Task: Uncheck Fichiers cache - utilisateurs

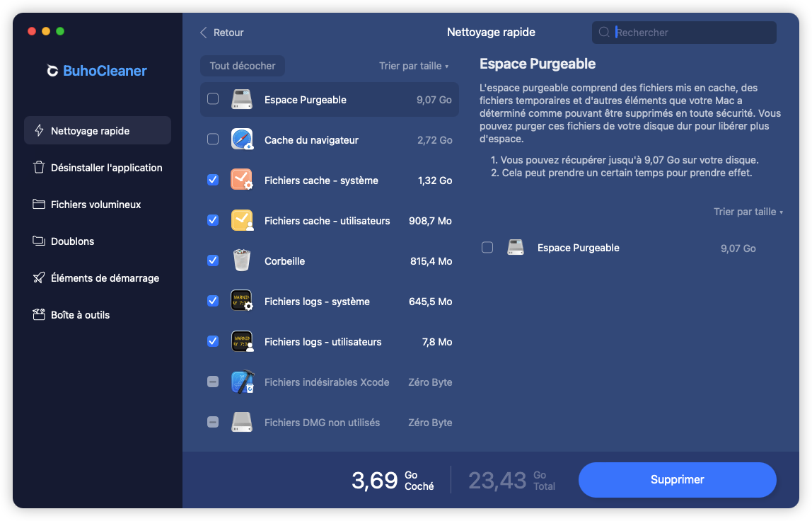Action: tap(213, 220)
